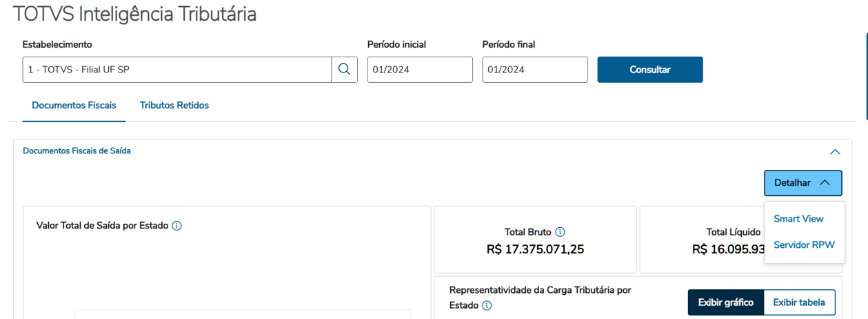Click the Período final date field
This screenshot has height=319, width=868.
pyautogui.click(x=534, y=70)
